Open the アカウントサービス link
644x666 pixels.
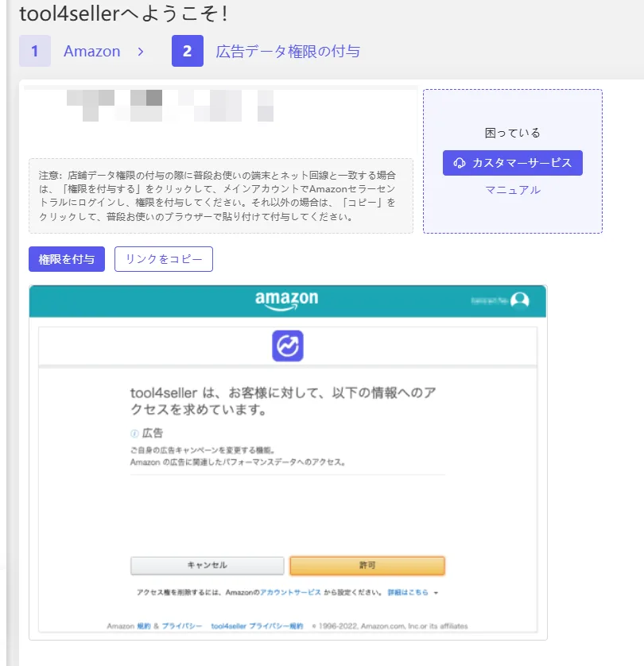(x=290, y=592)
